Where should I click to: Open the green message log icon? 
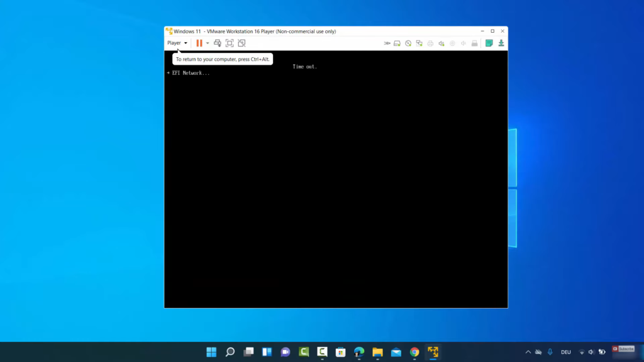pyautogui.click(x=489, y=43)
